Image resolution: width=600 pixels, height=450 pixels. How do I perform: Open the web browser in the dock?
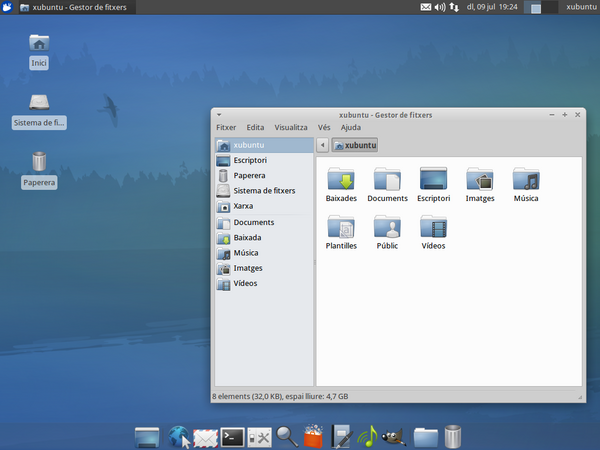[180, 436]
